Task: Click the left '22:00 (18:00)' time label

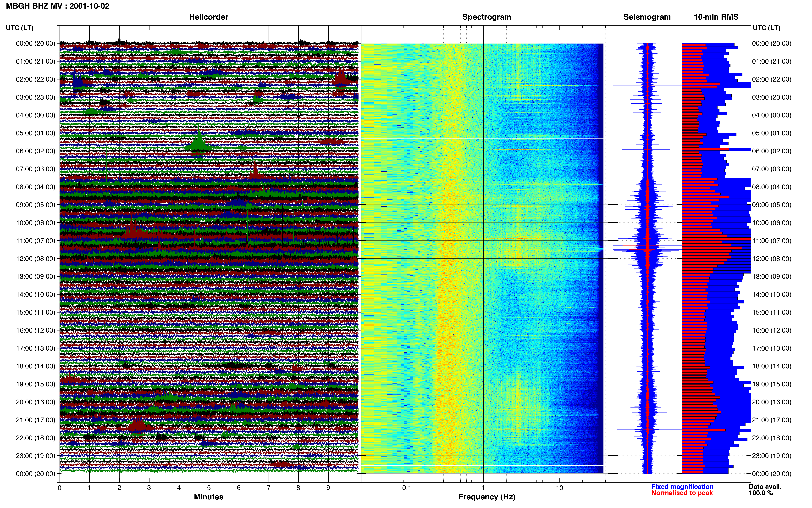Action: coord(35,438)
